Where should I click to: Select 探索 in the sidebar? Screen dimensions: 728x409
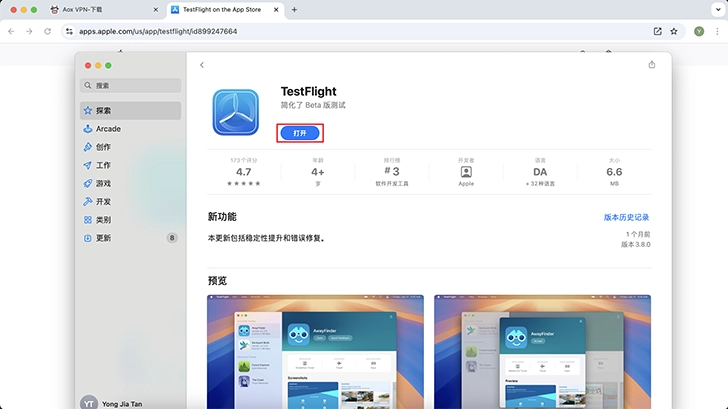point(130,110)
